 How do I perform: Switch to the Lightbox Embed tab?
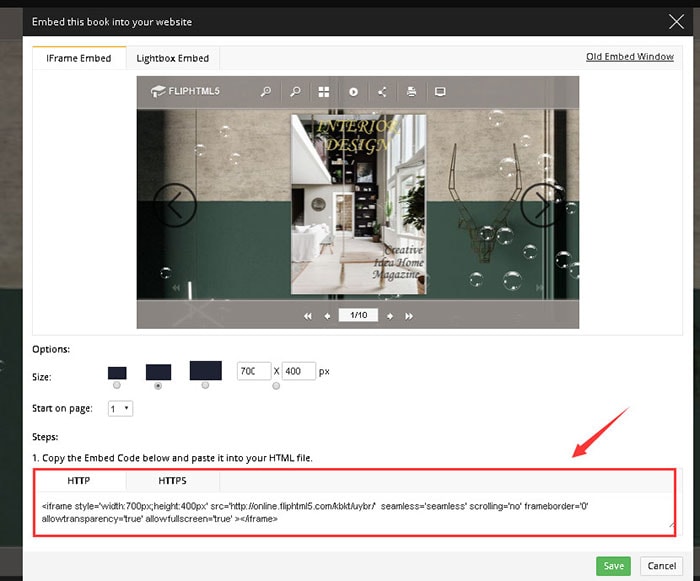coord(173,58)
